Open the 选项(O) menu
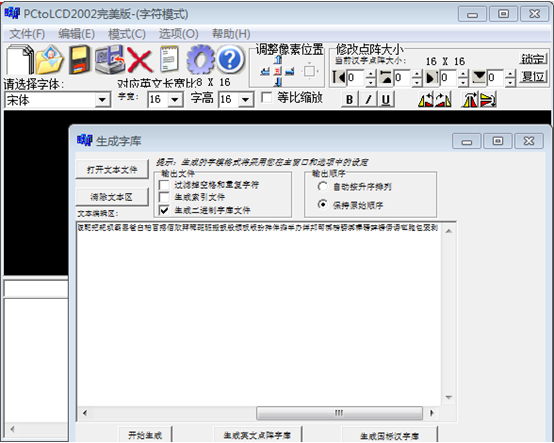This screenshot has height=443, width=554. pyautogui.click(x=178, y=34)
